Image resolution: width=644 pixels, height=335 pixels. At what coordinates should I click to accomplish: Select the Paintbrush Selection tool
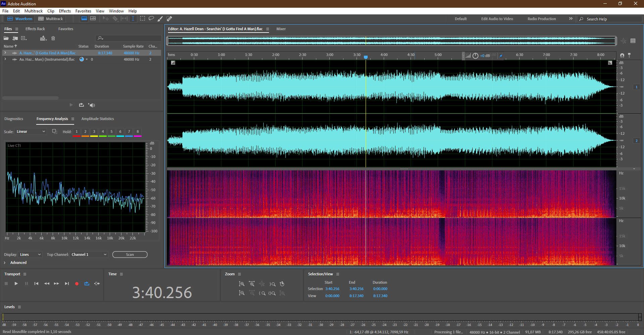click(160, 18)
